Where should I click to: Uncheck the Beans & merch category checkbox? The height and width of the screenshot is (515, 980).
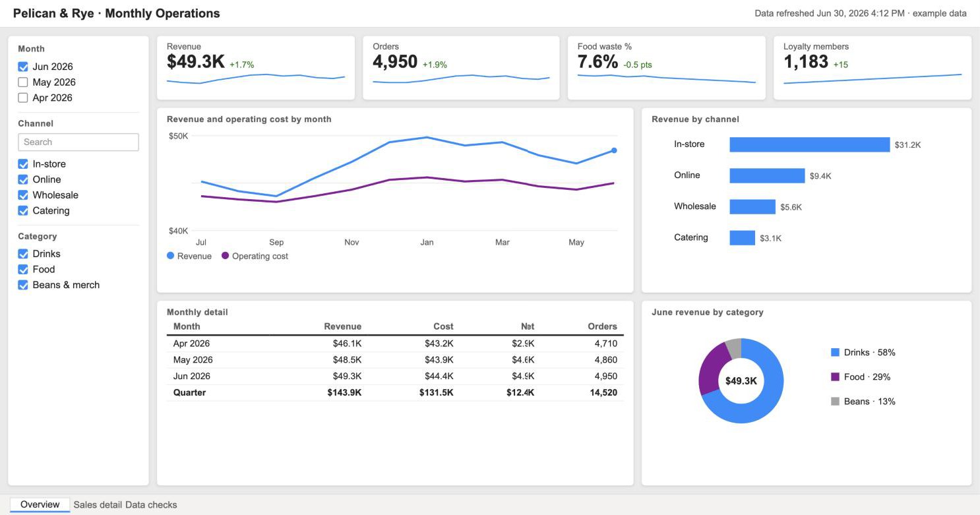pos(23,285)
